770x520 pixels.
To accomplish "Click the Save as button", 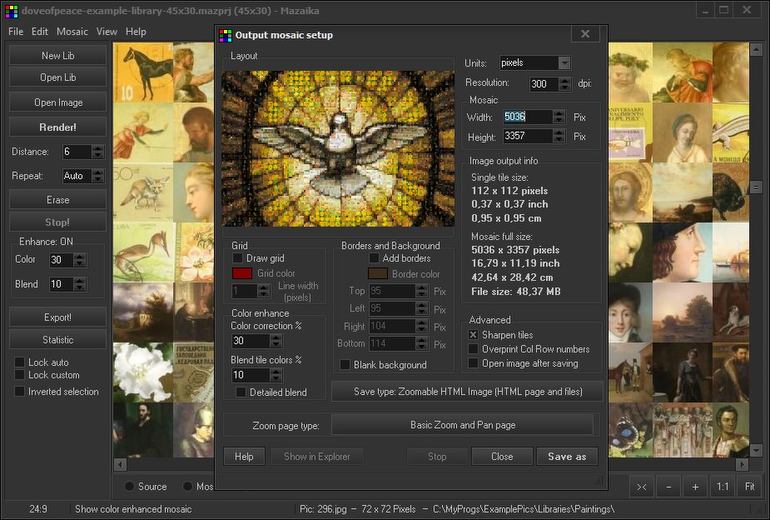I will (567, 457).
